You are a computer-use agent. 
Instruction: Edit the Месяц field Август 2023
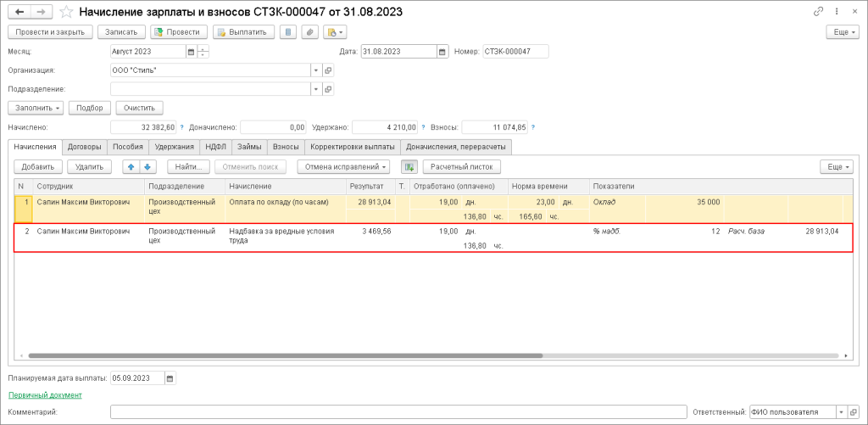[148, 52]
